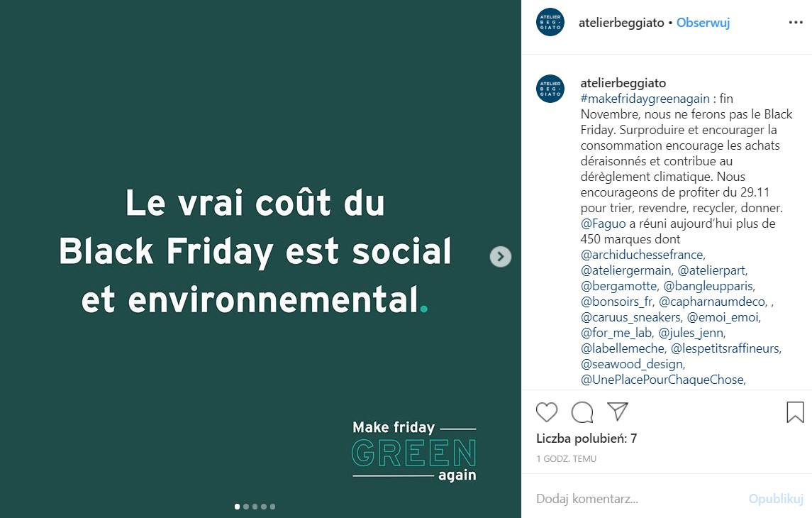Click the Atelier Beggiato avatar beside the caption

tap(550, 89)
